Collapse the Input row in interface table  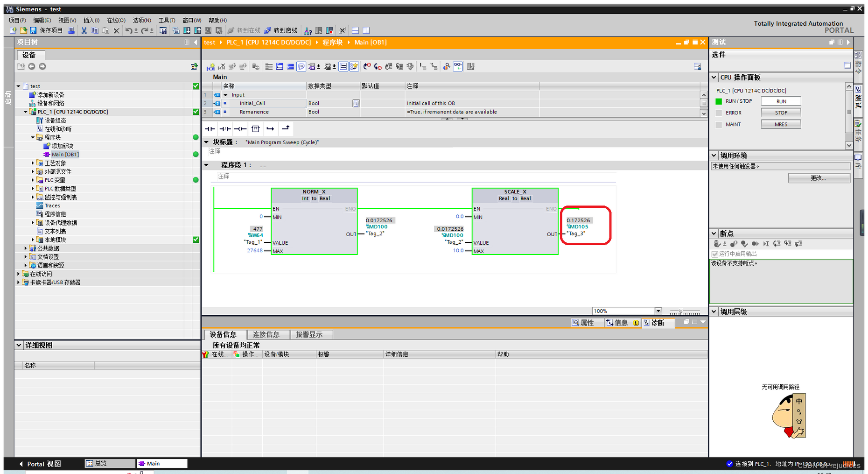[x=226, y=95]
